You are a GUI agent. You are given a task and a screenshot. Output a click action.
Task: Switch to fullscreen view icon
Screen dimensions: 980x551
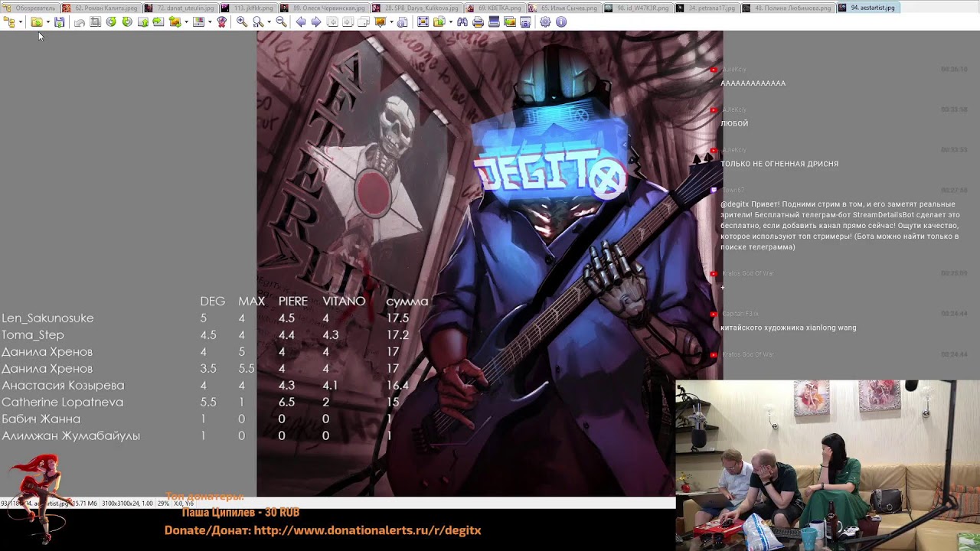[x=423, y=22]
